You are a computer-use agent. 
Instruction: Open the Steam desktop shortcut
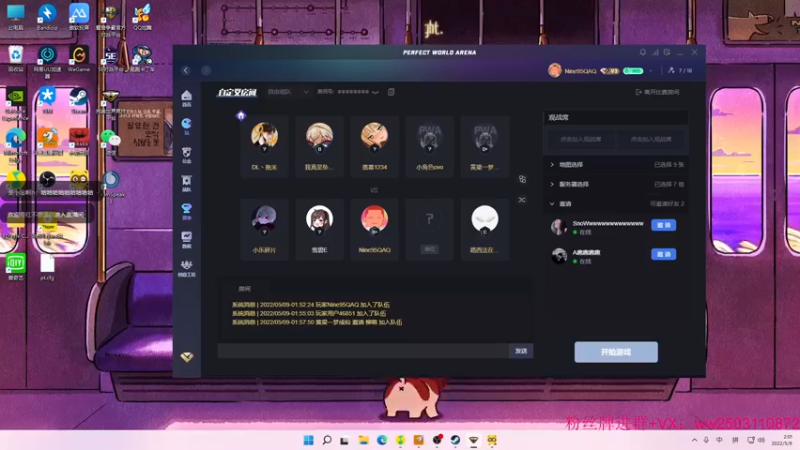click(79, 100)
